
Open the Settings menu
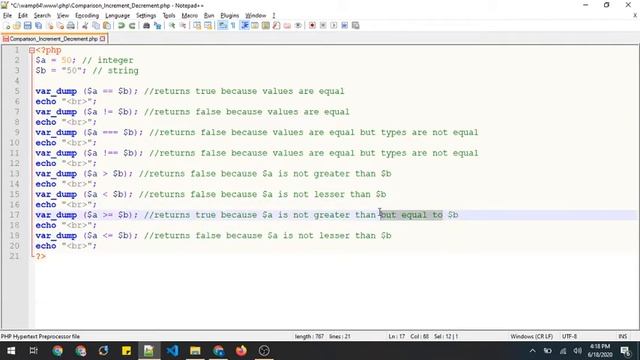[146, 16]
